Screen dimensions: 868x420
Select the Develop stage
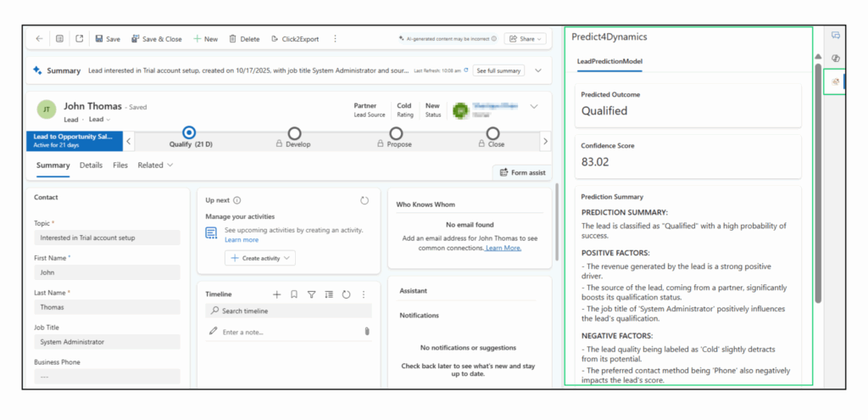coord(294,133)
